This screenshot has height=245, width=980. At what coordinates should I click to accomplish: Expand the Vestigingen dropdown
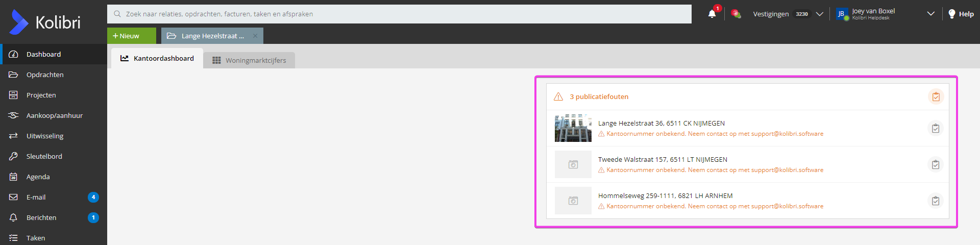pos(819,14)
